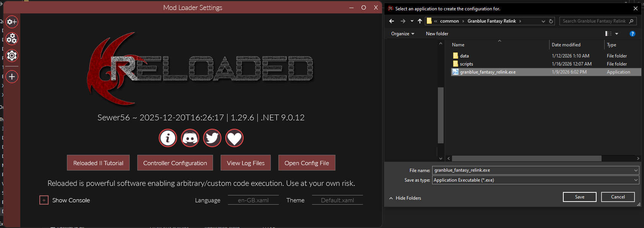This screenshot has width=644, height=228.
Task: Go up one folder level with the up arrow
Action: tap(420, 21)
